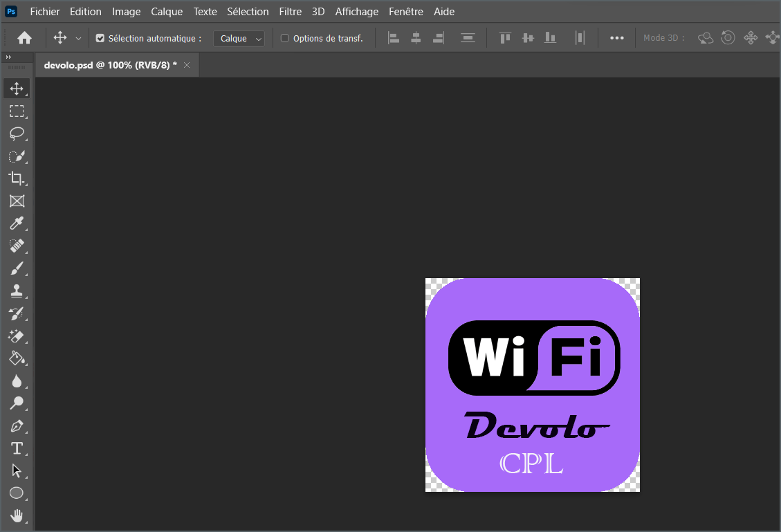The height and width of the screenshot is (532, 781).
Task: Click the 3D orbit camera icon
Action: coord(706,38)
